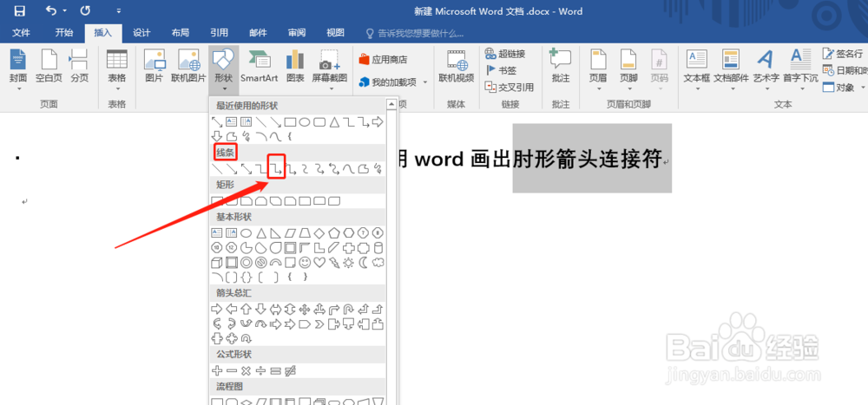
Task: Select the left-right block arrow
Action: pos(276,308)
